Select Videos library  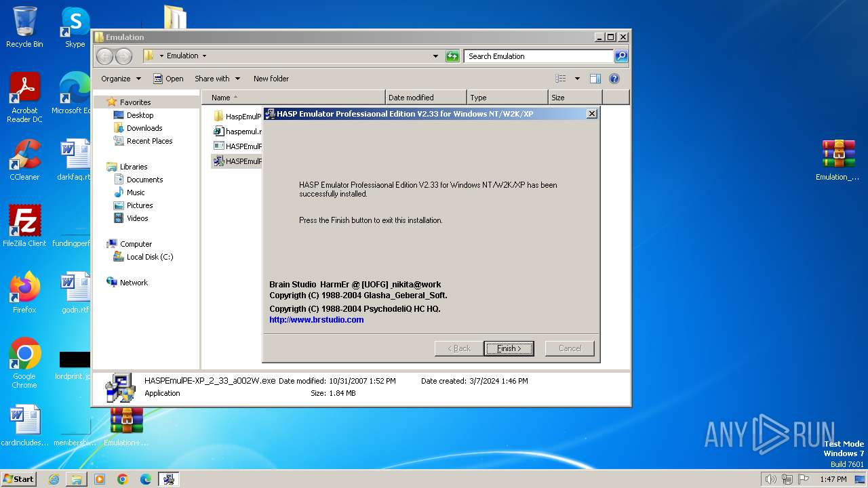click(x=137, y=218)
